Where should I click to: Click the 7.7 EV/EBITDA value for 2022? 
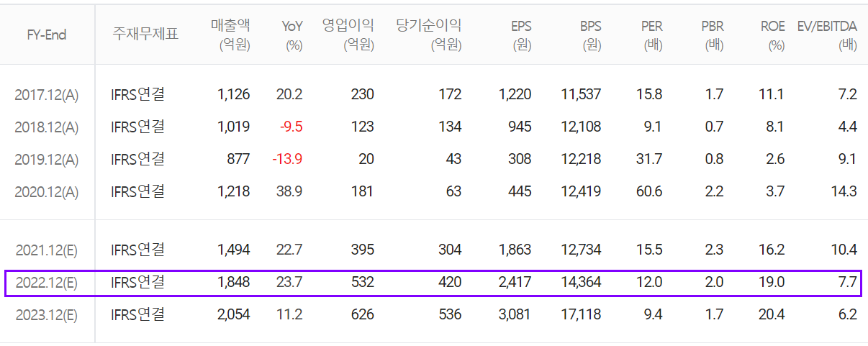pyautogui.click(x=848, y=283)
